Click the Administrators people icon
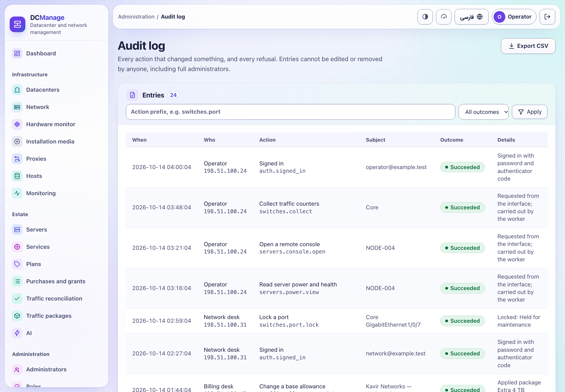 17,369
